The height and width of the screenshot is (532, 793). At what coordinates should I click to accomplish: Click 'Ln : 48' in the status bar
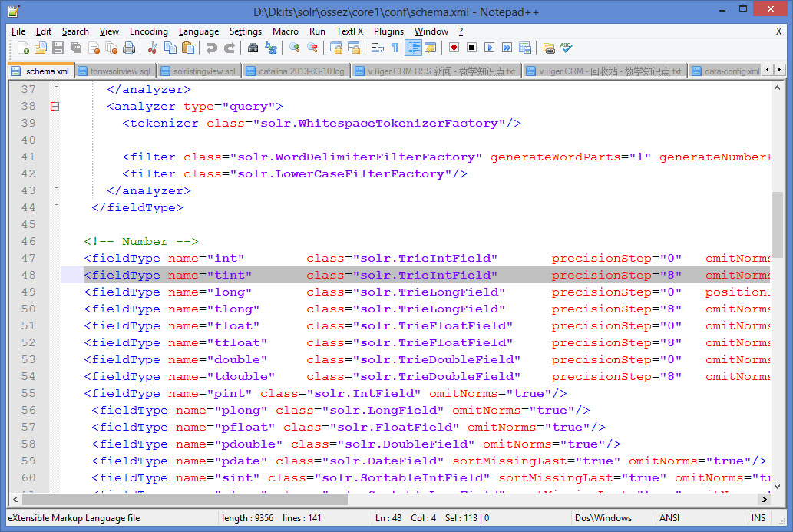pos(388,518)
